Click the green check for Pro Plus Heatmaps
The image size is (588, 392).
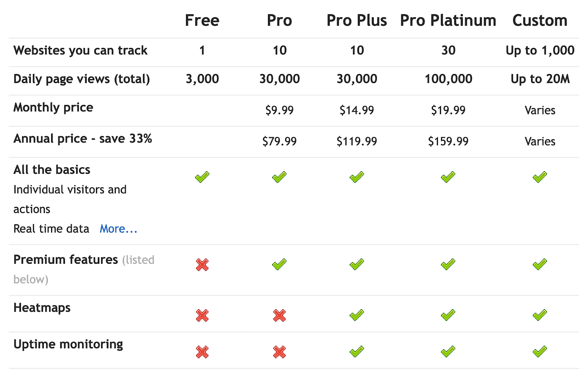click(356, 315)
